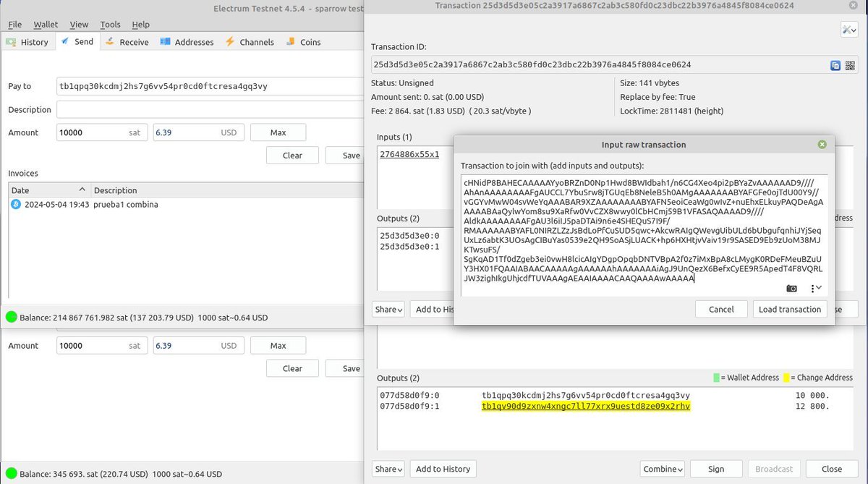
Task: Open the three-dot options menu in raw transaction dialog
Action: pos(815,288)
